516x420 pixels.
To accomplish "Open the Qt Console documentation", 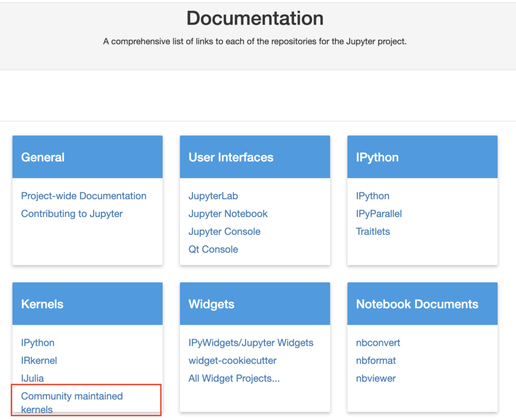I will click(x=213, y=249).
